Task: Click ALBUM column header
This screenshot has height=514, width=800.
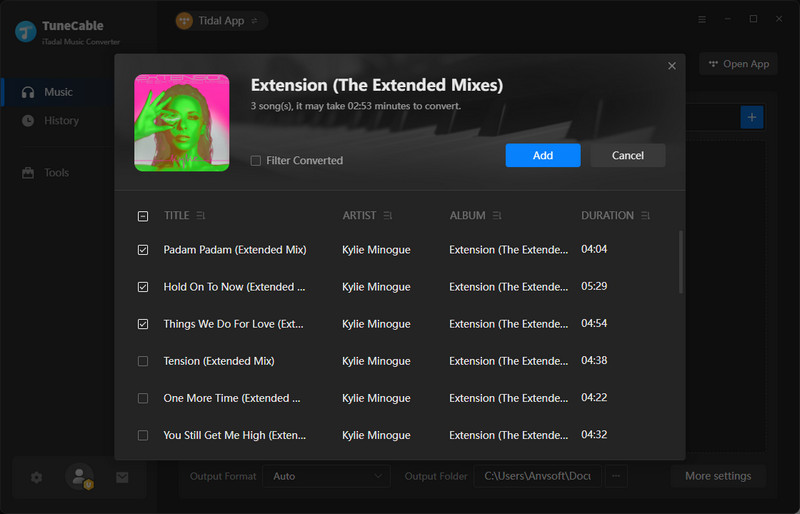Action: point(467,216)
